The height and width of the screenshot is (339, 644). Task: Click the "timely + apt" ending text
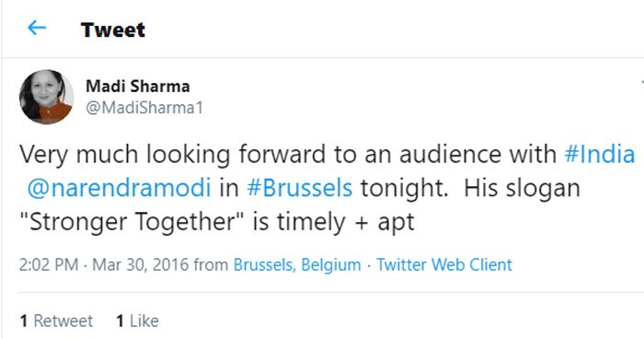coord(345,223)
